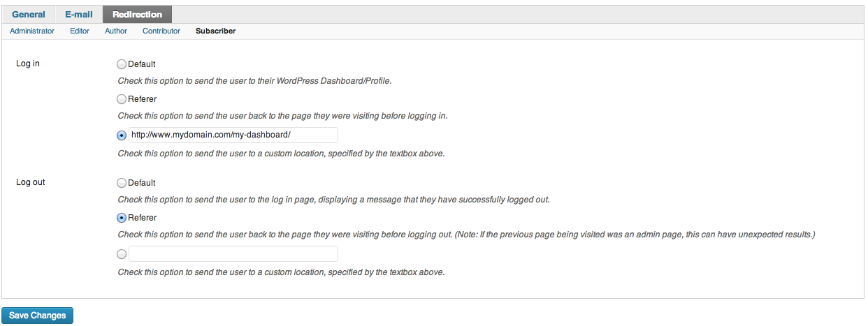This screenshot has width=868, height=326.
Task: Select the Log in custom URL radio button
Action: (x=122, y=135)
